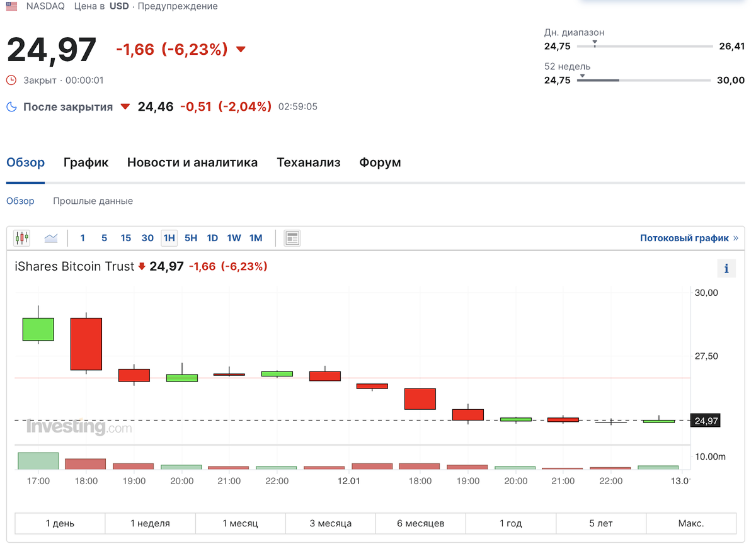
Task: Click the 12.01 date label on the axis
Action: click(348, 481)
